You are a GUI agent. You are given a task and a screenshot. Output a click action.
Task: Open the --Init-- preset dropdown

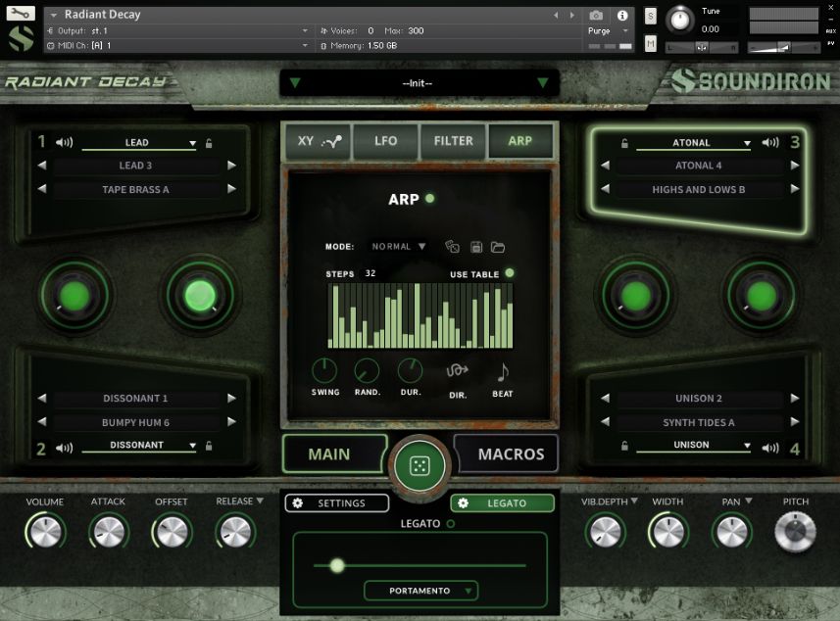(x=419, y=83)
